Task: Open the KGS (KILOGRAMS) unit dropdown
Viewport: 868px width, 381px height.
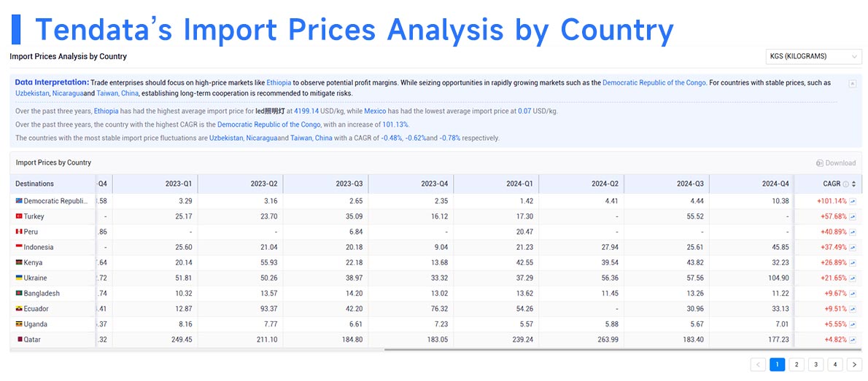Action: point(813,56)
